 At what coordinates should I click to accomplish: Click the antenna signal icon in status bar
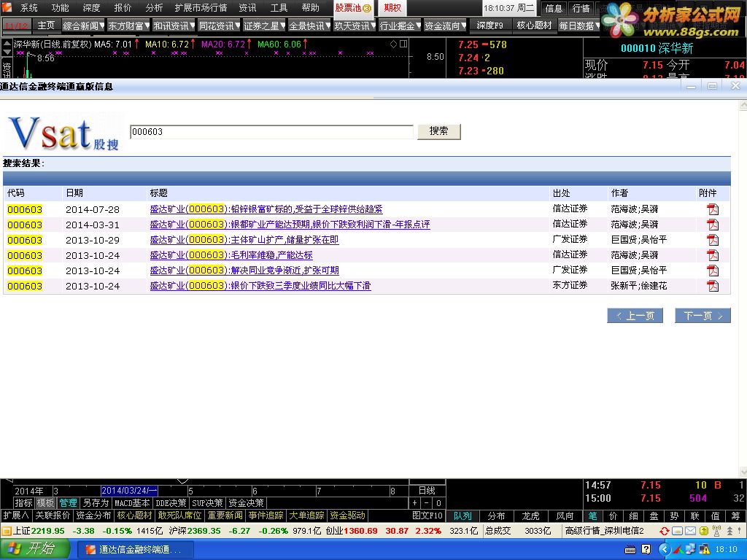pos(716,531)
